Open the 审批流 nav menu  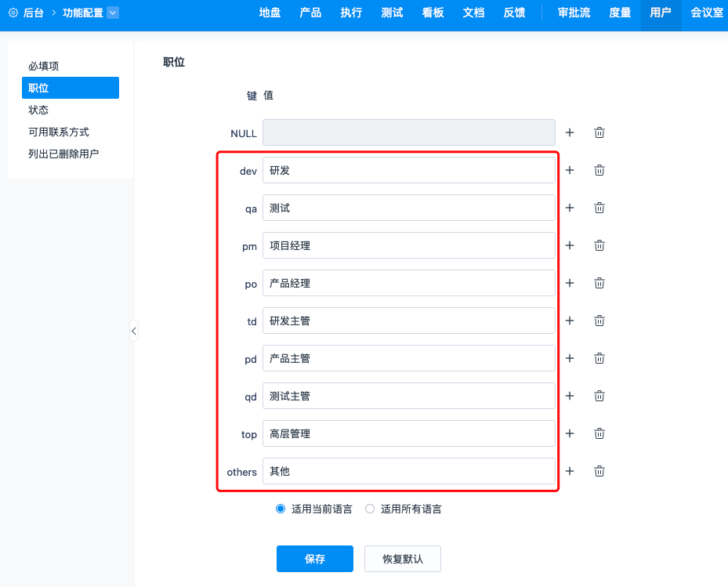click(x=574, y=13)
